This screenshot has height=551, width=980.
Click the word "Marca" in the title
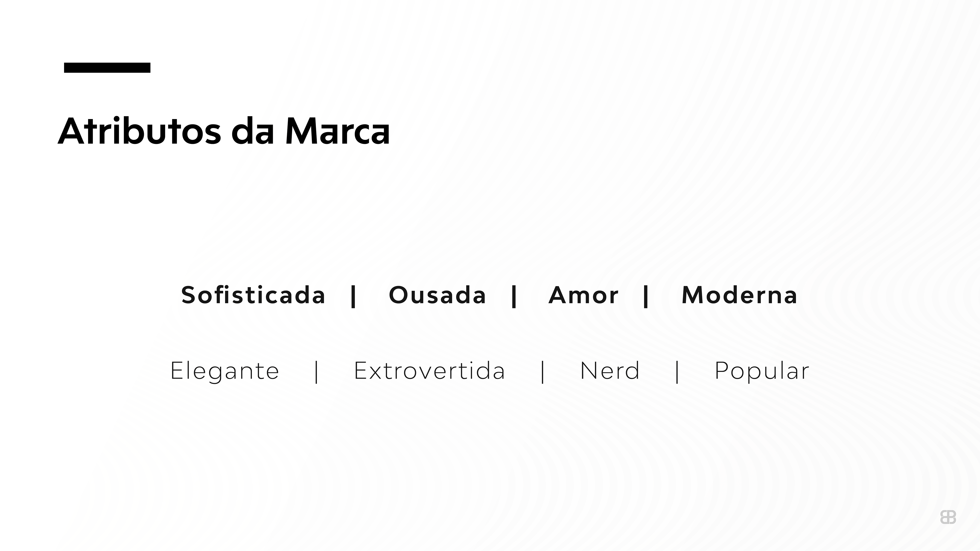tap(337, 131)
